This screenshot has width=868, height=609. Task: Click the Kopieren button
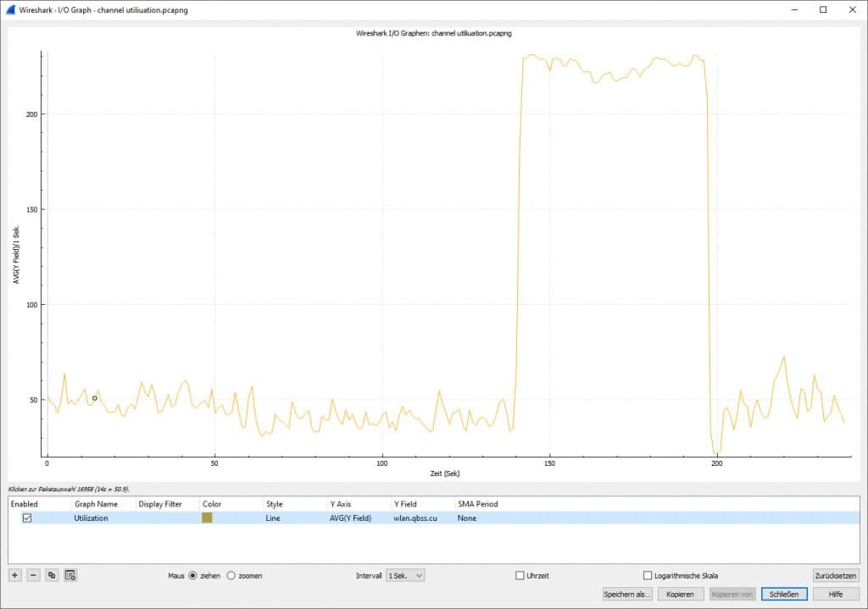[x=681, y=594]
